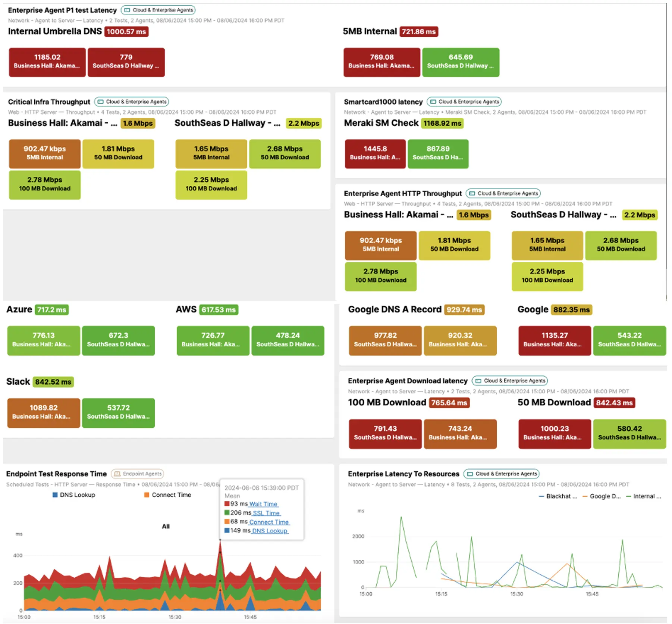Select the 645.69 SouthSeas D Hallway tile
This screenshot has height=624, width=672.
tap(461, 62)
